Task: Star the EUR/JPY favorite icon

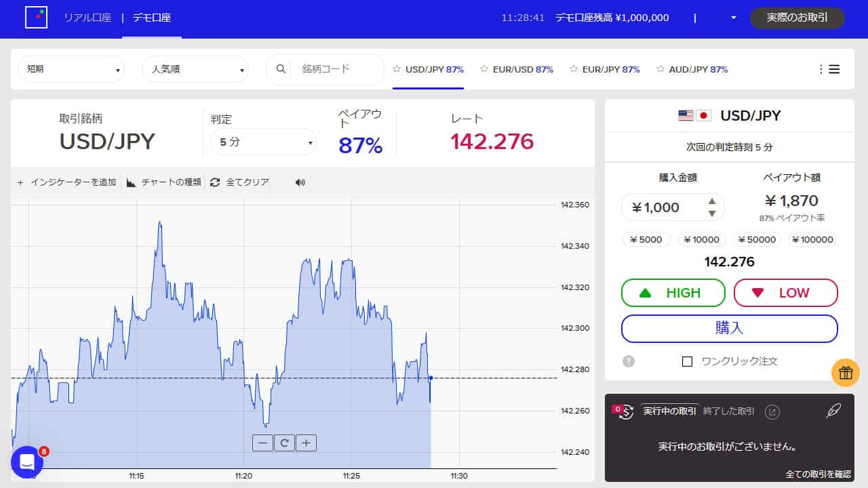Action: pyautogui.click(x=574, y=69)
